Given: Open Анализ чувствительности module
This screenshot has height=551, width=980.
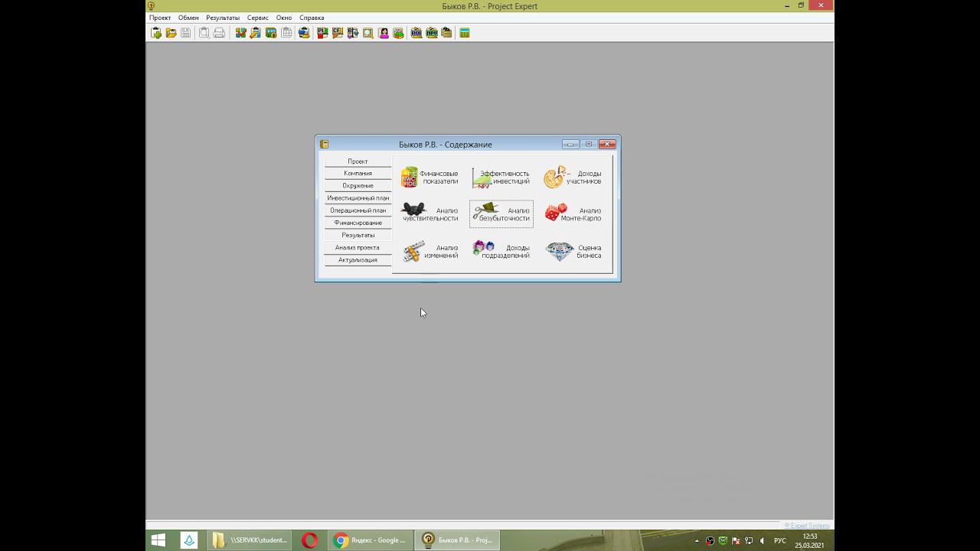Looking at the screenshot, I should tap(430, 214).
